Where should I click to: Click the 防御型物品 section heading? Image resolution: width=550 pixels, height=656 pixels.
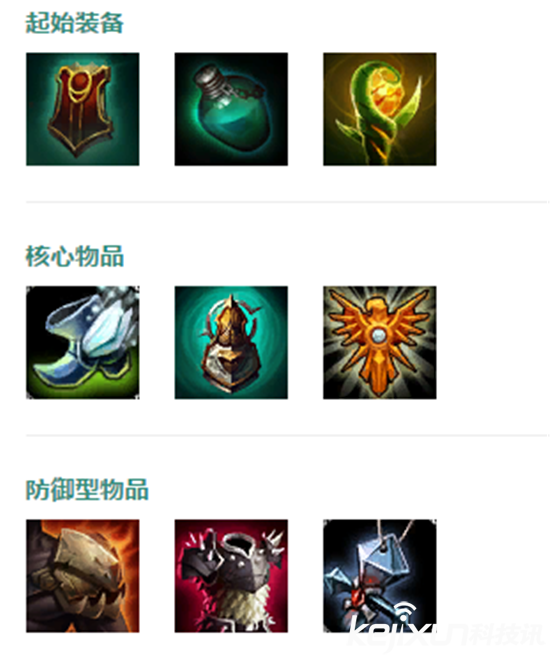(x=87, y=489)
